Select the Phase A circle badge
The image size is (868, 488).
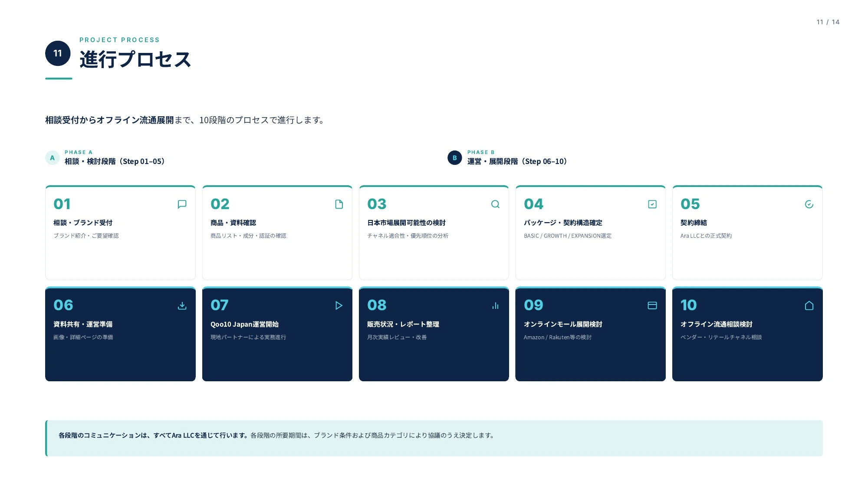(53, 158)
